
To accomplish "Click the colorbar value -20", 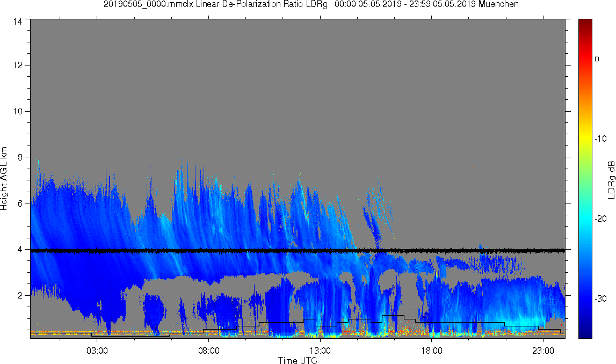I will point(600,219).
